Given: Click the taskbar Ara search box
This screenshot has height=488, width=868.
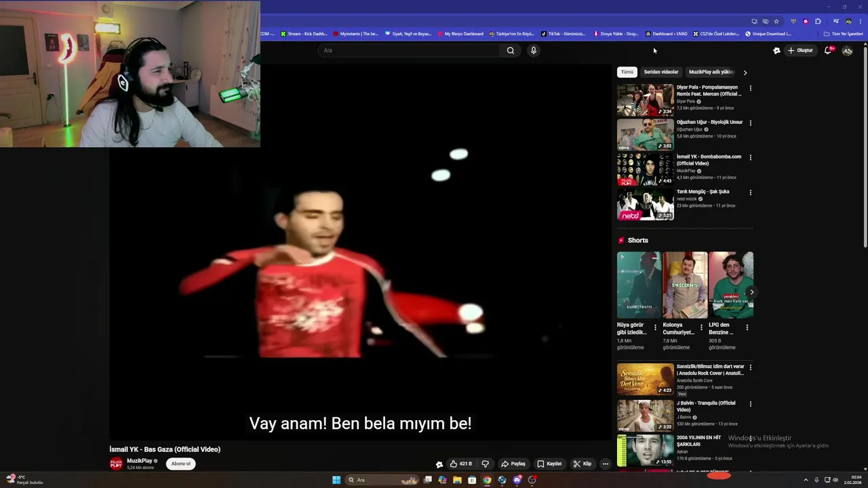Looking at the screenshot, I should (x=383, y=480).
